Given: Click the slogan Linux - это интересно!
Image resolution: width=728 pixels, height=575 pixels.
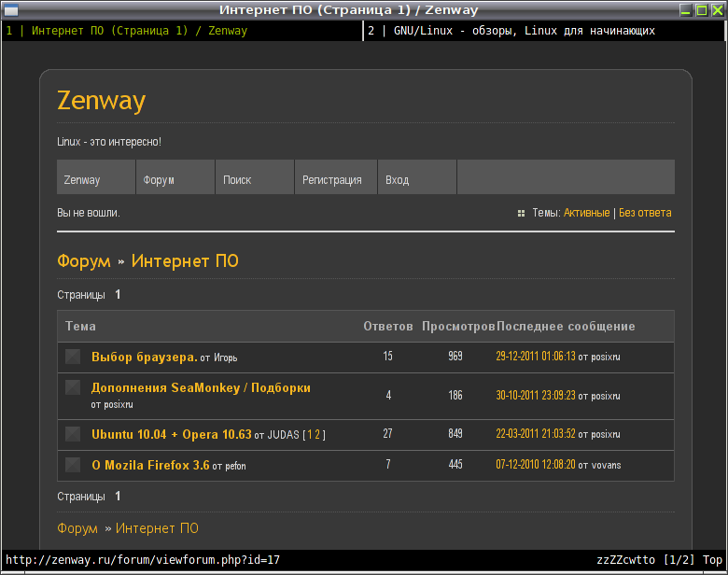Looking at the screenshot, I should click(x=109, y=142).
